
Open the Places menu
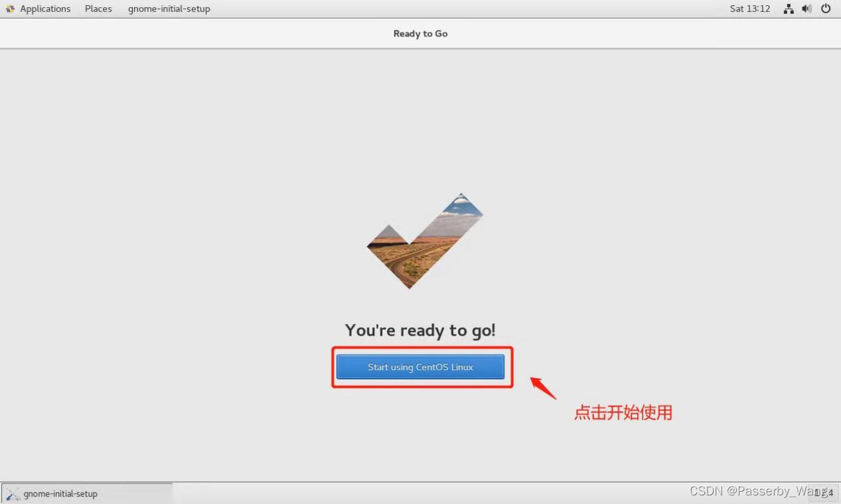pos(98,9)
